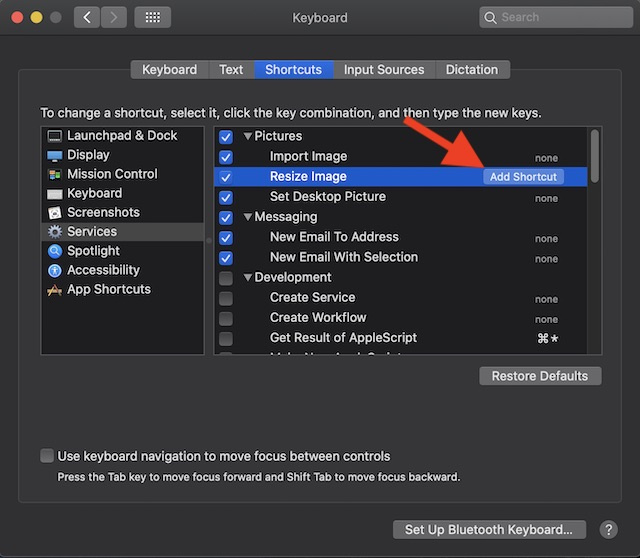Select the Launchpad & Dock category icon
The image size is (640, 558).
click(x=54, y=136)
